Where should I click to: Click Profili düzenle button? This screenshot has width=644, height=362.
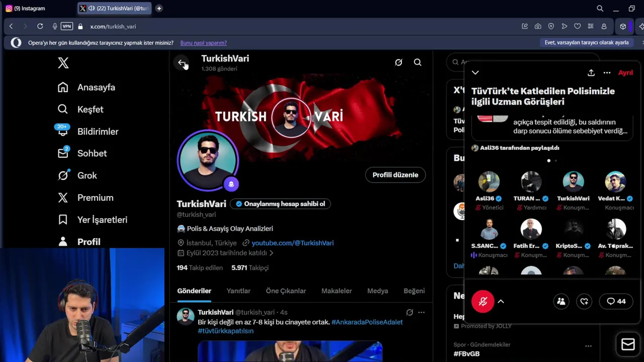click(x=395, y=175)
